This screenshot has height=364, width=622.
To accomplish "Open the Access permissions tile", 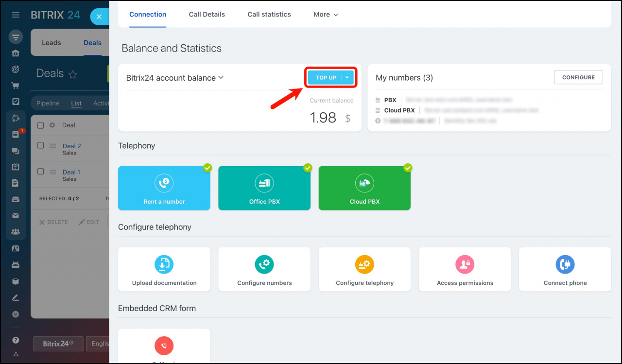I will [465, 269].
